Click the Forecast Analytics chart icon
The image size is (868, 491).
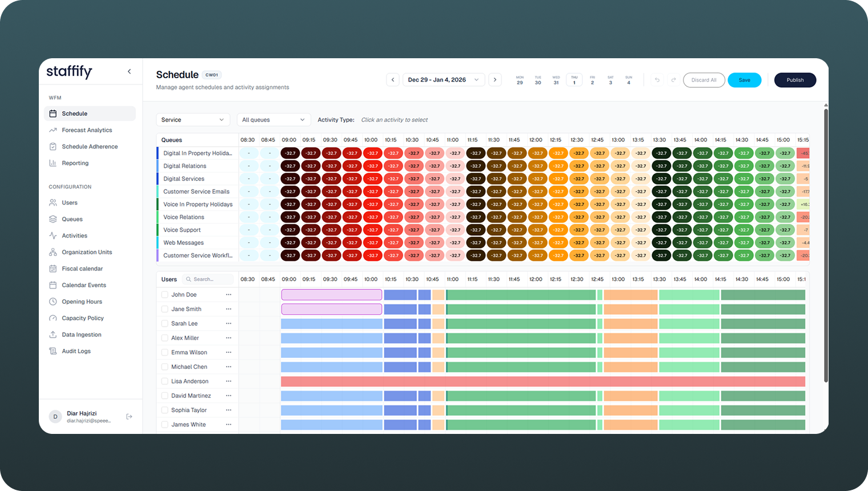coord(53,130)
